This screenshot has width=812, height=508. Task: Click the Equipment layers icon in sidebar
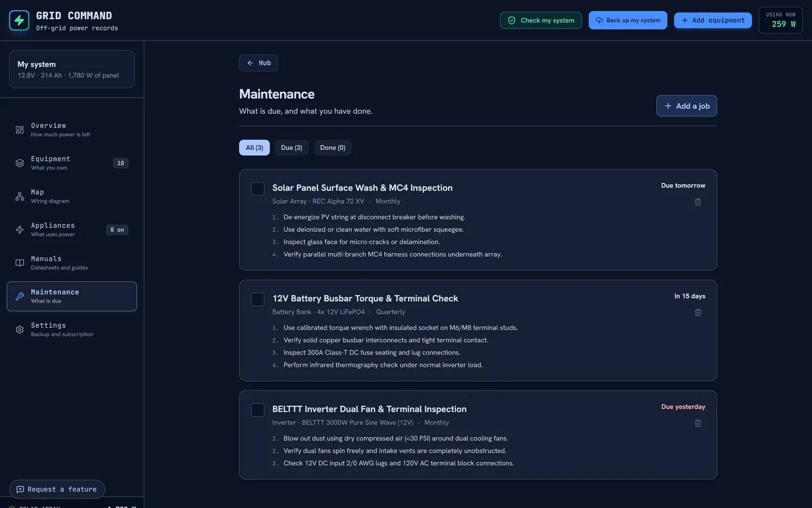tap(20, 163)
